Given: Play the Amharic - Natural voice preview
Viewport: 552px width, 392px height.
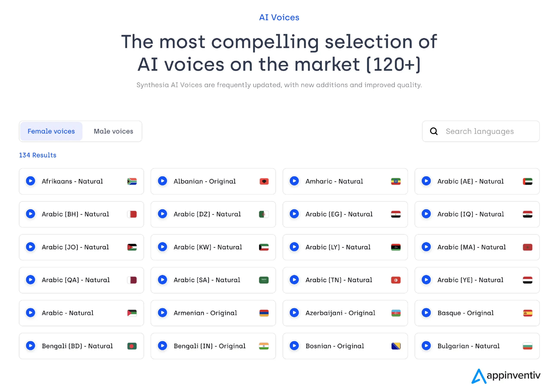Looking at the screenshot, I should coord(294,181).
